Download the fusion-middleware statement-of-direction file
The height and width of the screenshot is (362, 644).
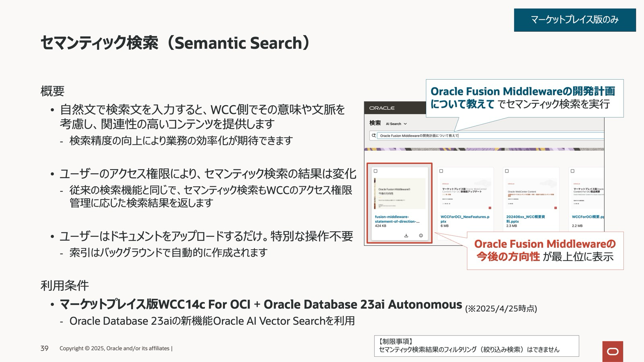(x=406, y=236)
